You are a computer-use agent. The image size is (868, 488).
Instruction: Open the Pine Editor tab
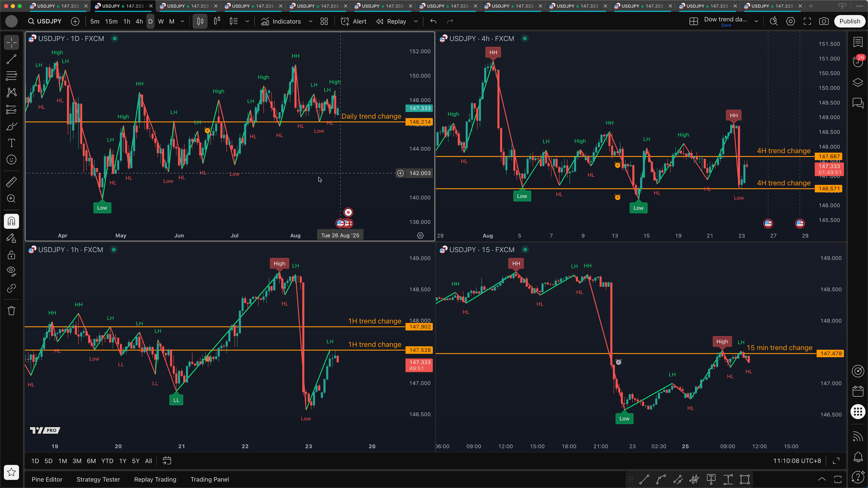click(x=47, y=479)
